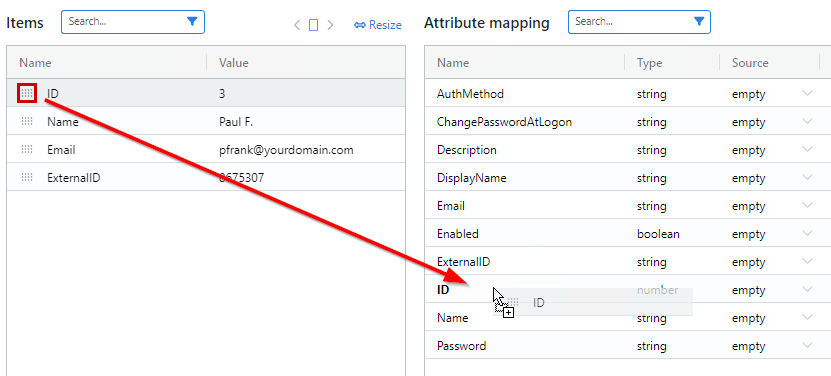Click the Source column header
831x376 pixels.
coord(750,63)
